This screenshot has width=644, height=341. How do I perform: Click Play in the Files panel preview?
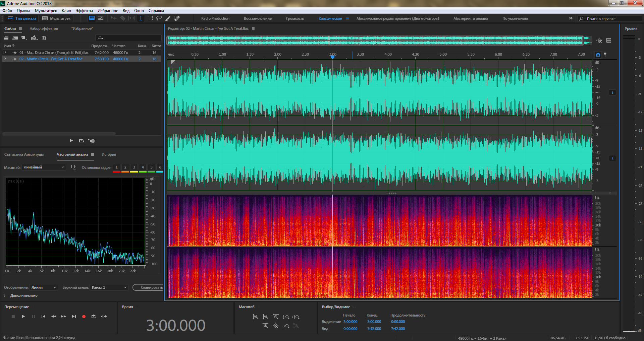pos(71,141)
